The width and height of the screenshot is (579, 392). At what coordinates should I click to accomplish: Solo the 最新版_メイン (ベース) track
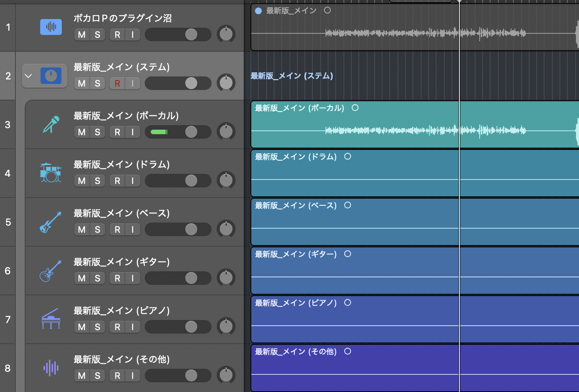(x=97, y=229)
